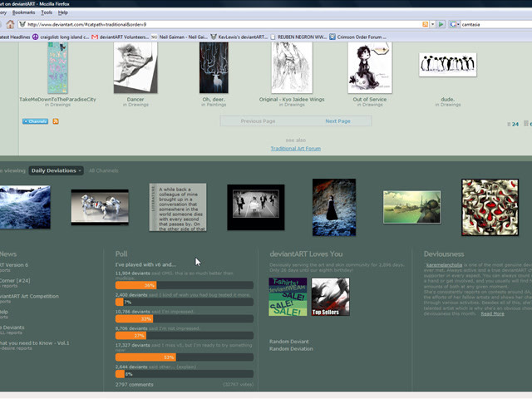Open Kyo Jaidee Wings drawing thumbnail
Screen dimensions: 532x399
click(x=292, y=67)
